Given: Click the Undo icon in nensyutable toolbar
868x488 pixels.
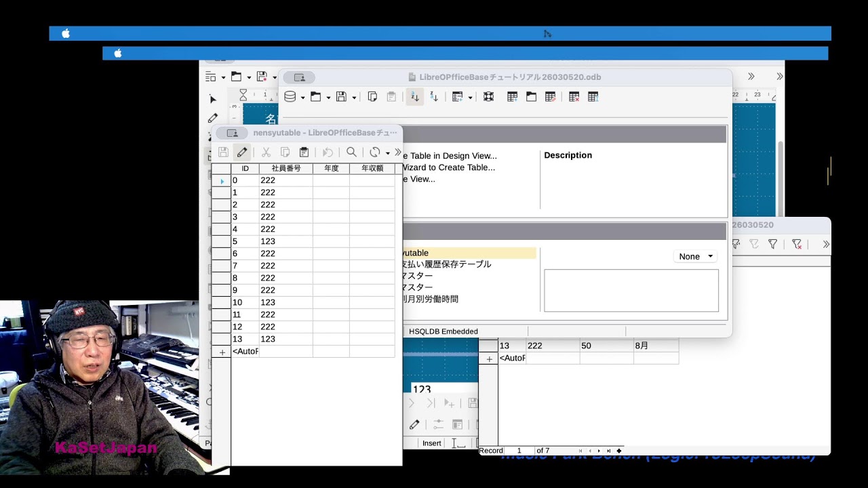Looking at the screenshot, I should coord(328,152).
